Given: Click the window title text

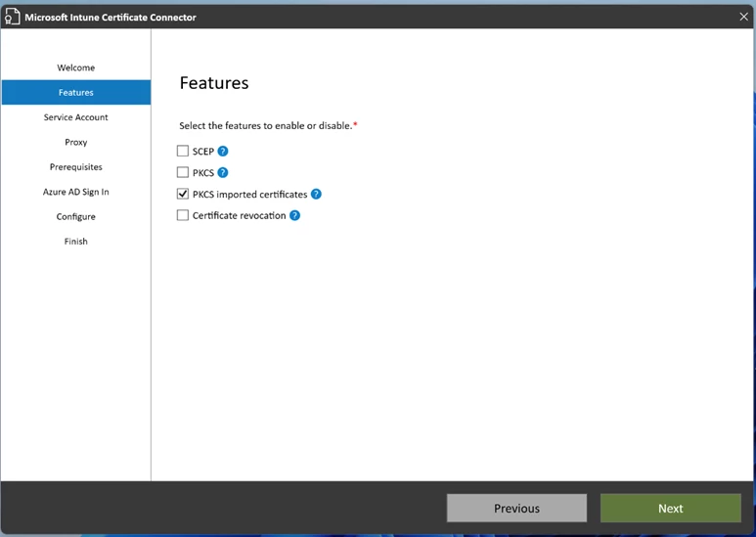Looking at the screenshot, I should coord(111,18).
